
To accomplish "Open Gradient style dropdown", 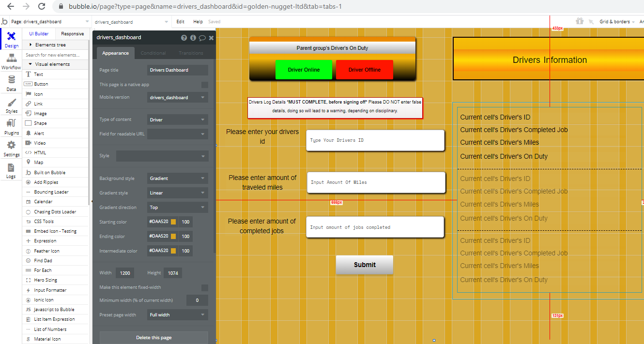I will click(x=178, y=193).
